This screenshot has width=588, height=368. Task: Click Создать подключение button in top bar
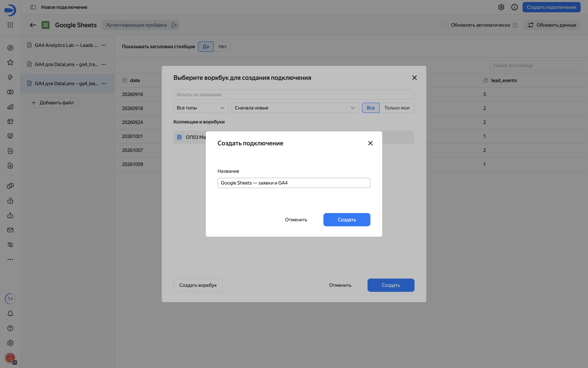pos(551,7)
